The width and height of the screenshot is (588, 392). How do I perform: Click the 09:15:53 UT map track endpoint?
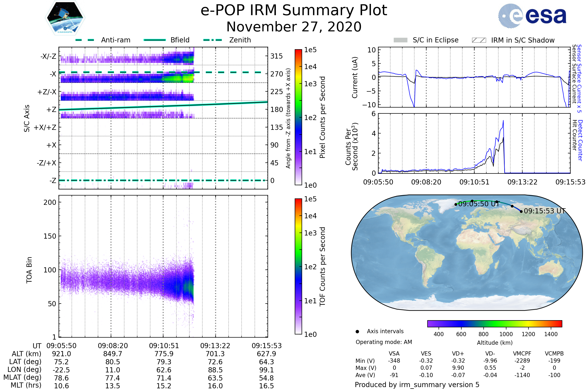(521, 211)
